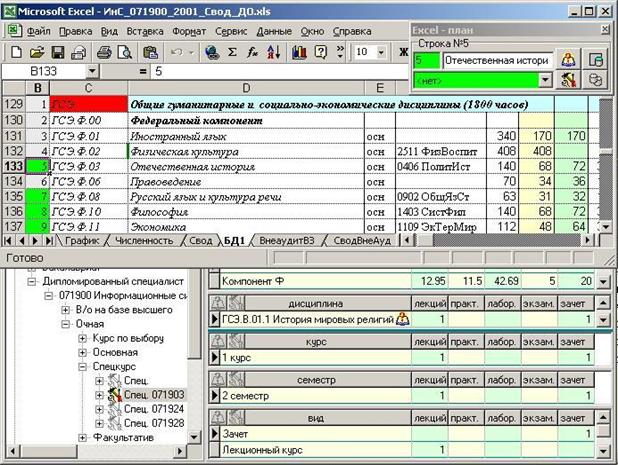Click the Open file folder icon

tap(36, 51)
